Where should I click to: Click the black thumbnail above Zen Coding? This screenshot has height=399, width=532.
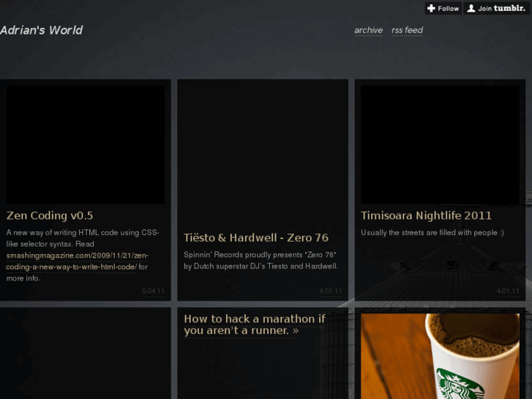(86, 145)
